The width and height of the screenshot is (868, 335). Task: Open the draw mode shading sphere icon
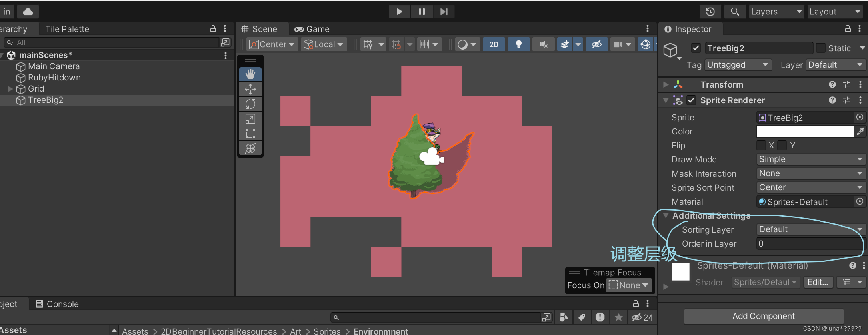point(463,44)
